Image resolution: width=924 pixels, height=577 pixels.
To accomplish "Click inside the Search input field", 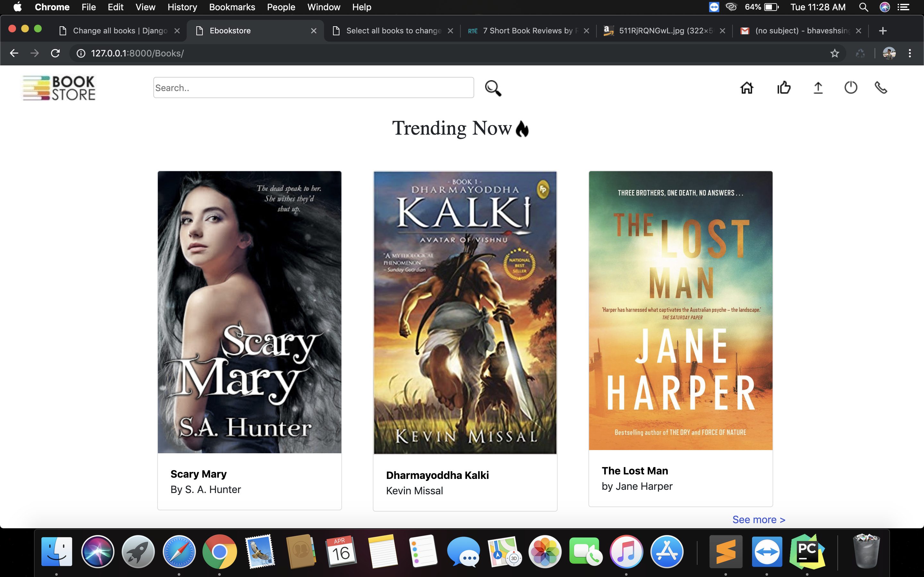I will coord(313,88).
